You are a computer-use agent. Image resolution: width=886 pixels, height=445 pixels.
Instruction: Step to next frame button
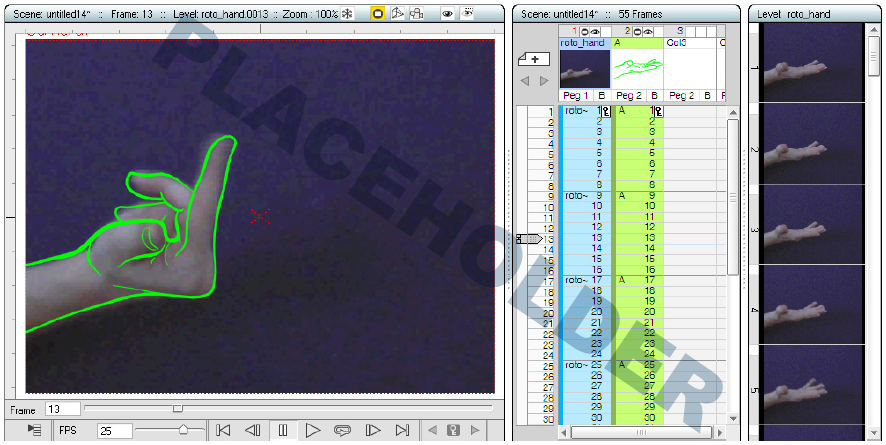[x=373, y=430]
